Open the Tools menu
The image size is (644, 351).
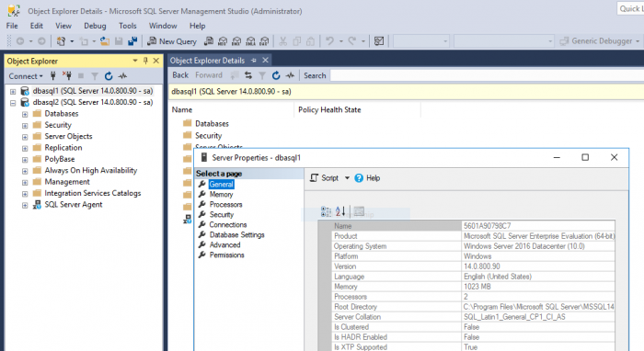[128, 26]
